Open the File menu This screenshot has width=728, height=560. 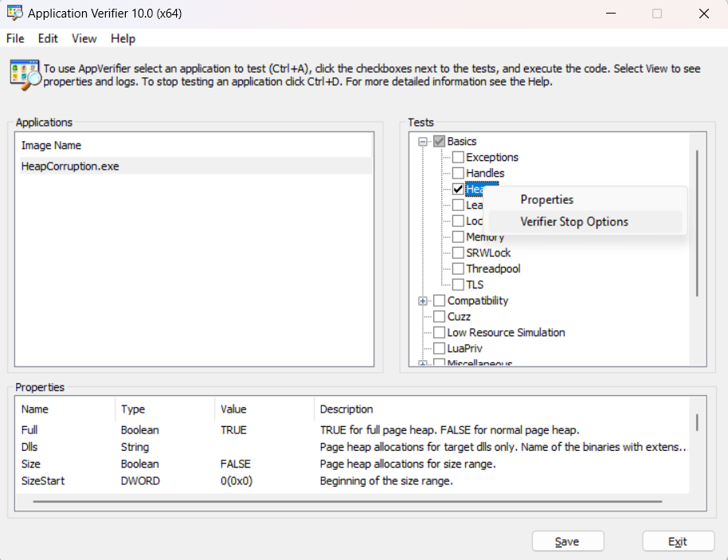[x=15, y=38]
